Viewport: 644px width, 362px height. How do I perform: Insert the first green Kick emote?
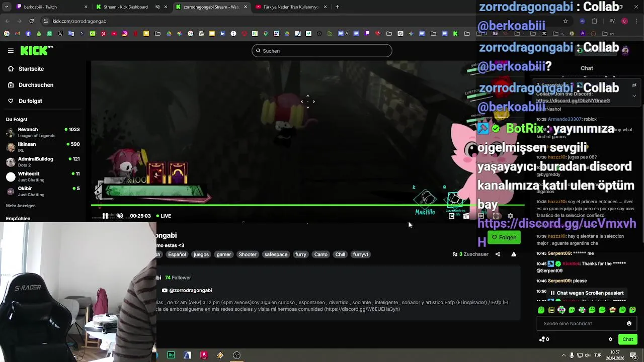click(x=541, y=310)
